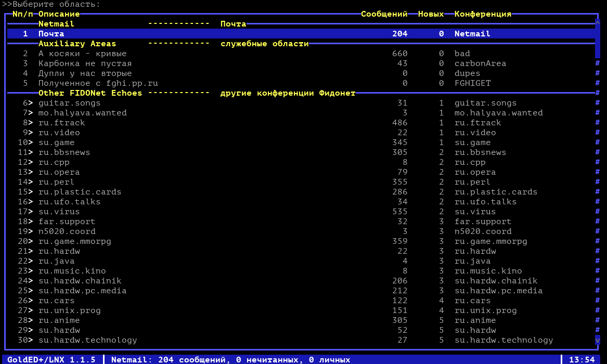This screenshot has height=364, width=607.
Task: Select ru.music.kino echo description
Action: pos(72,271)
